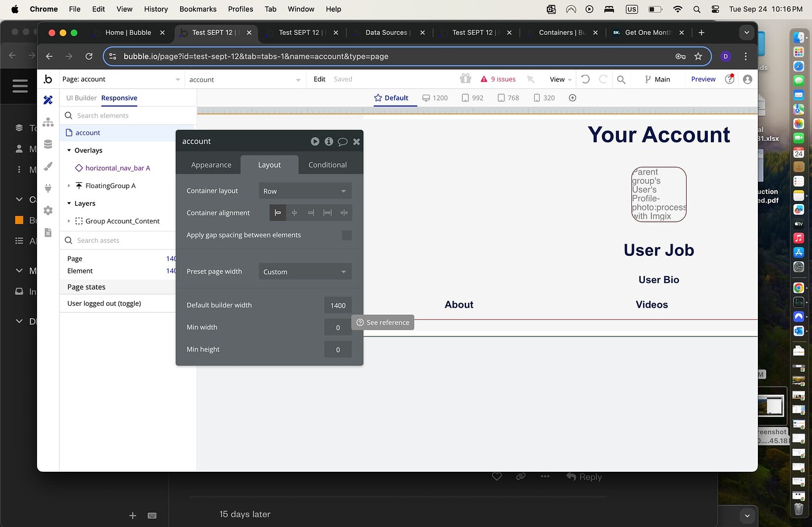Open the Workflow editor icon in left sidebar
This screenshot has width=812, height=527.
tap(48, 122)
